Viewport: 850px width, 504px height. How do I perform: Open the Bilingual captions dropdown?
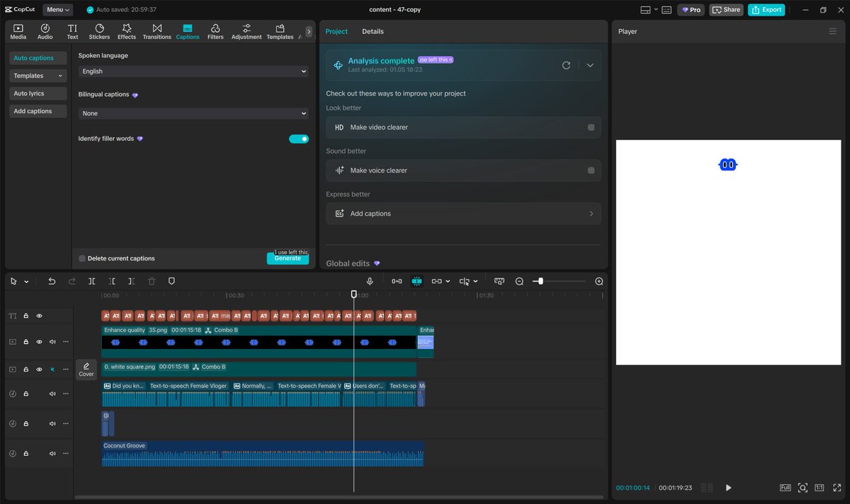tap(193, 113)
